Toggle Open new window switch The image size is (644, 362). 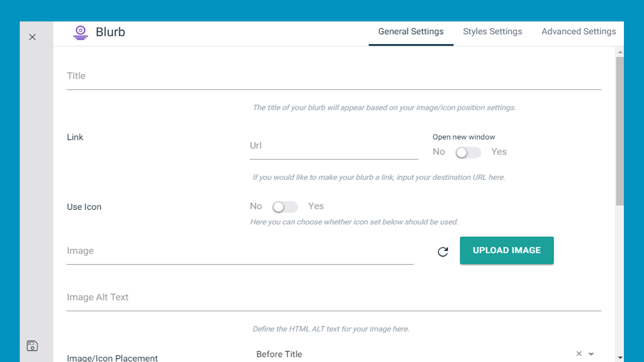click(468, 153)
